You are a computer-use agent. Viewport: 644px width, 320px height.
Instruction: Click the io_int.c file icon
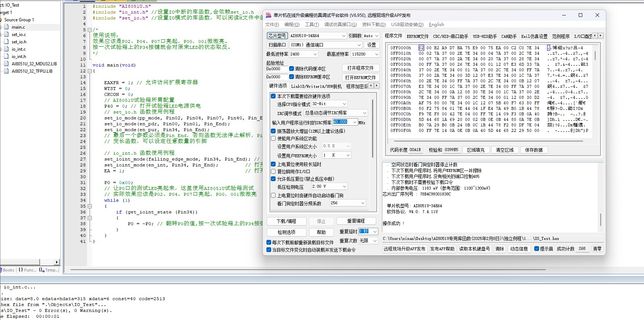pyautogui.click(x=6, y=49)
